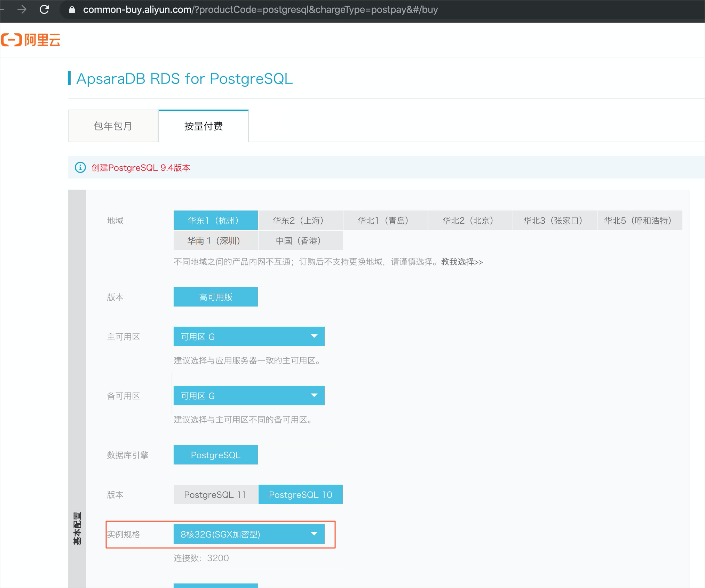
Task: Select the PostgreSQL database engine button
Action: (216, 455)
